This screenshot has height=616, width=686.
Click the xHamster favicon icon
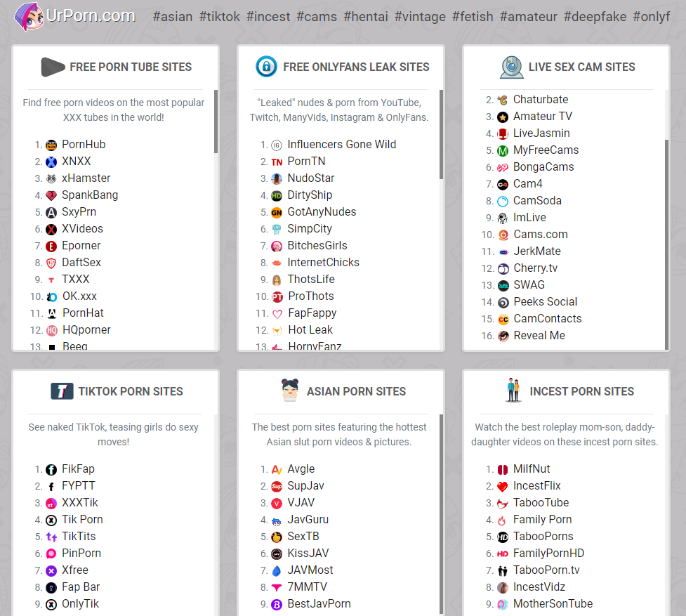[x=51, y=178]
